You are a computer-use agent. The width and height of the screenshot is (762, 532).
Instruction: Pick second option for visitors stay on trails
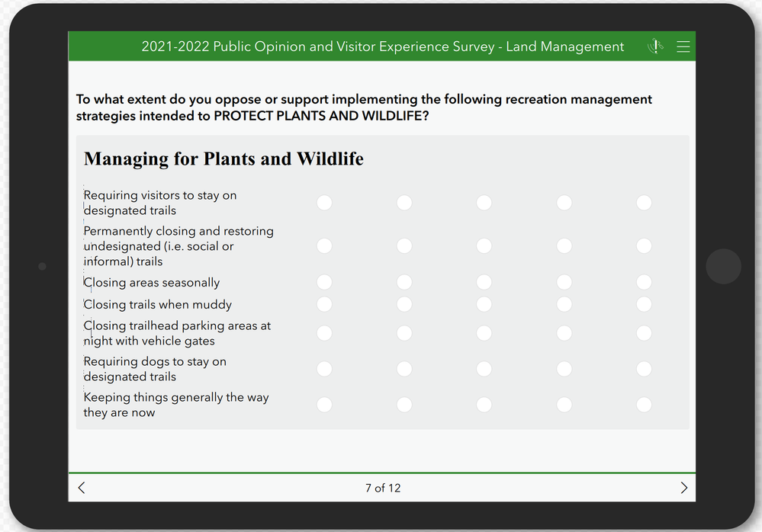[404, 203]
